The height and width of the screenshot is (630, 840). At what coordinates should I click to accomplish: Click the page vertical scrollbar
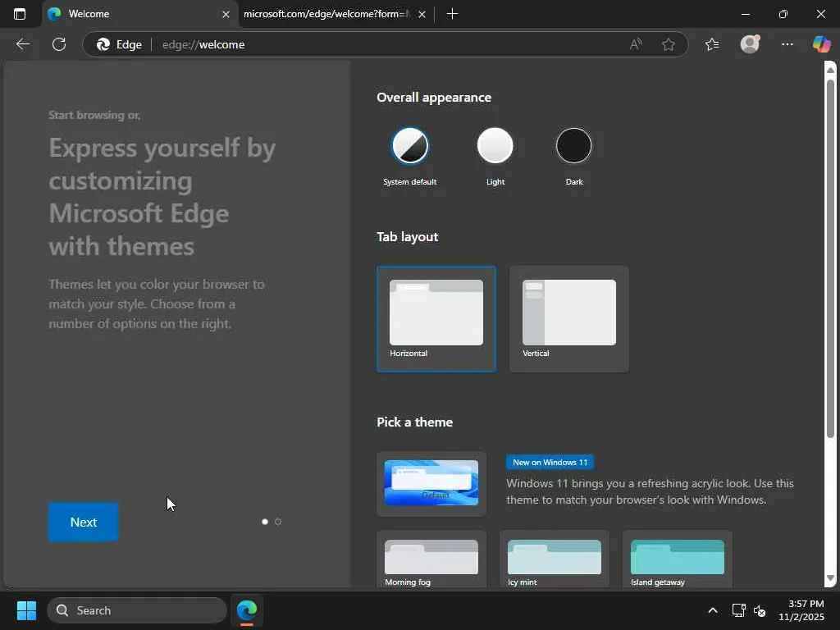830,258
